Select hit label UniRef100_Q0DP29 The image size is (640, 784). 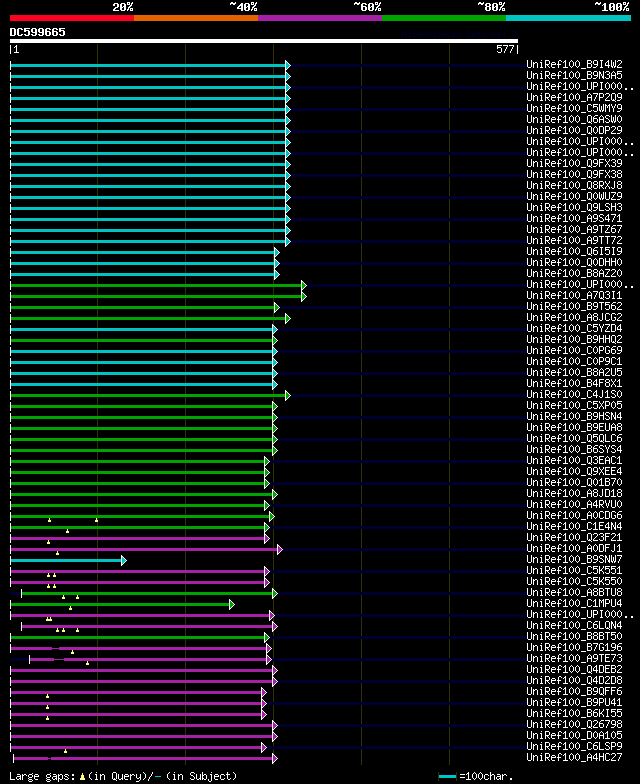pos(574,130)
